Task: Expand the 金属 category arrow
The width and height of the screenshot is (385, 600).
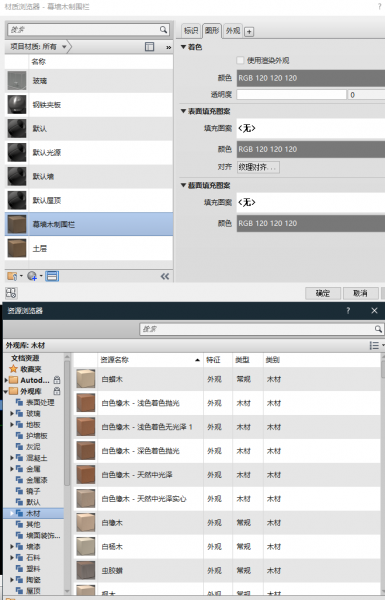Action: click(12, 469)
